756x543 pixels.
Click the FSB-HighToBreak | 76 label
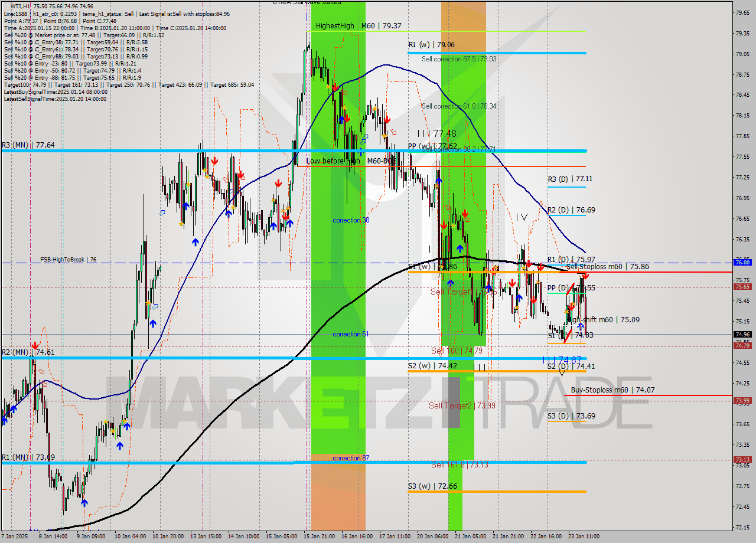68,260
